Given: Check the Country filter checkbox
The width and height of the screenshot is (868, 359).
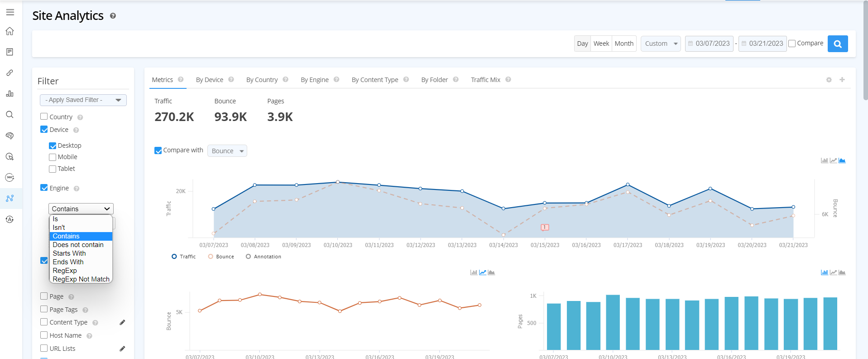Looking at the screenshot, I should click(44, 116).
